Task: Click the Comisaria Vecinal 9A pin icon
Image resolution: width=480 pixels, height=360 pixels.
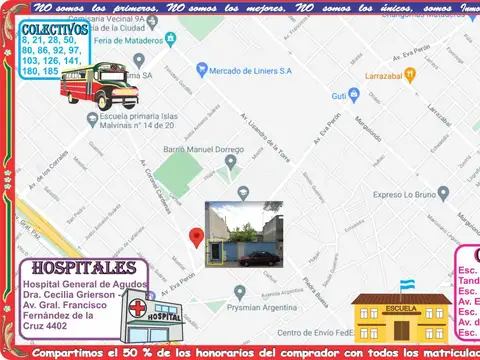Action: [152, 23]
